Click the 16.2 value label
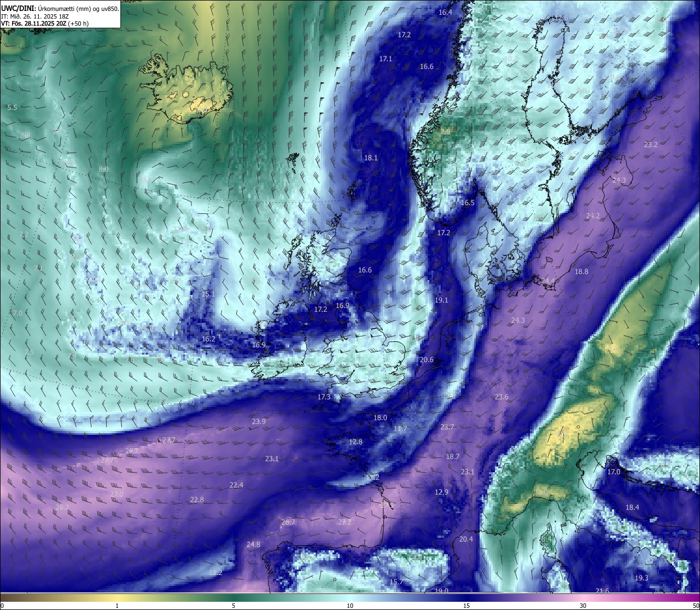The width and height of the screenshot is (700, 610). pyautogui.click(x=208, y=339)
